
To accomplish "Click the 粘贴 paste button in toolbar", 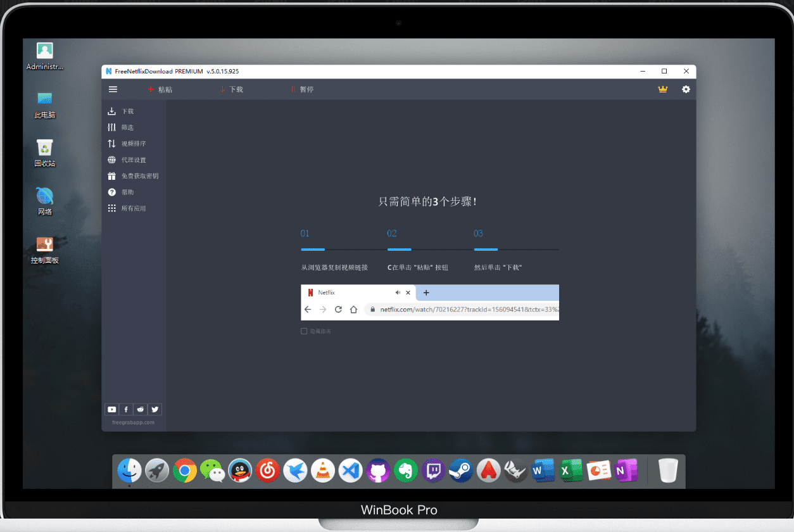I will tap(160, 89).
